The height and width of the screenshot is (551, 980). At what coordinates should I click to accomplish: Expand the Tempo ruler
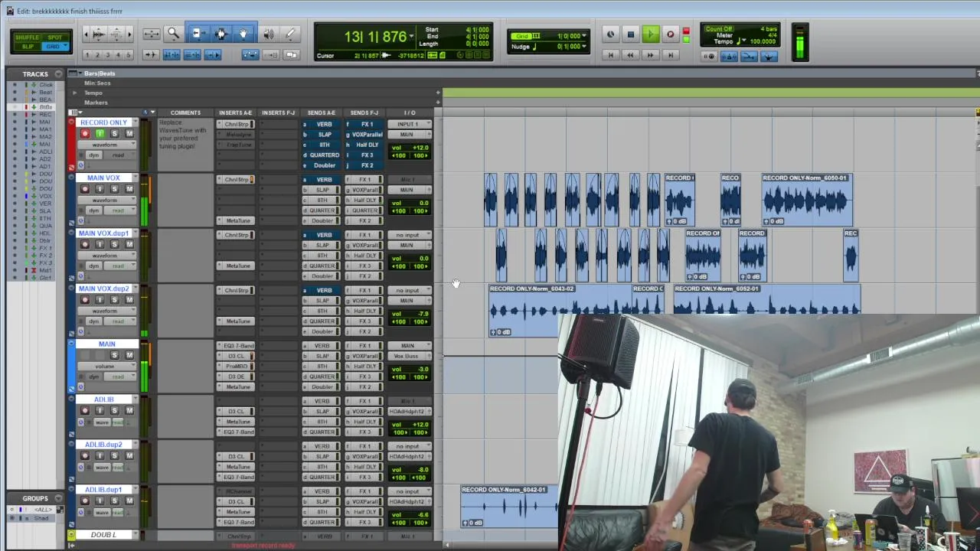click(x=74, y=93)
